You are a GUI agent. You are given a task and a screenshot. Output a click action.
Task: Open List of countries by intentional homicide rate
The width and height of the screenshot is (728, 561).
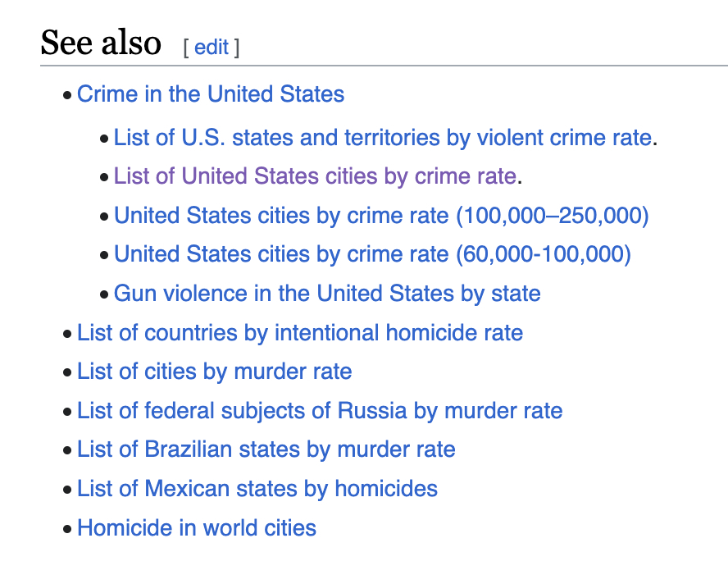300,333
